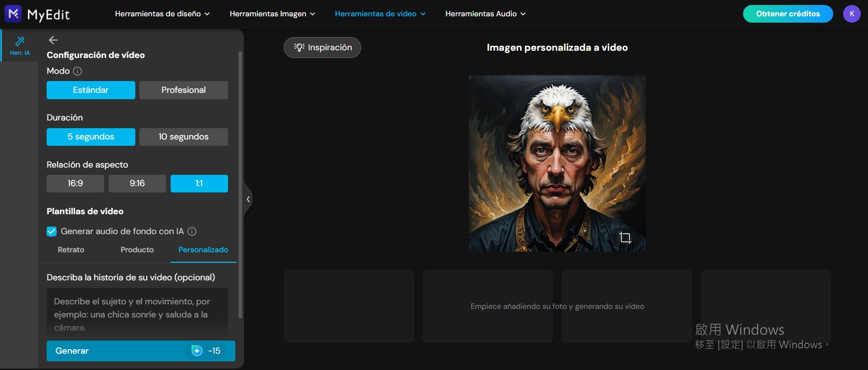This screenshot has height=370, width=868.
Task: Open the Inspiración button
Action: pos(322,48)
